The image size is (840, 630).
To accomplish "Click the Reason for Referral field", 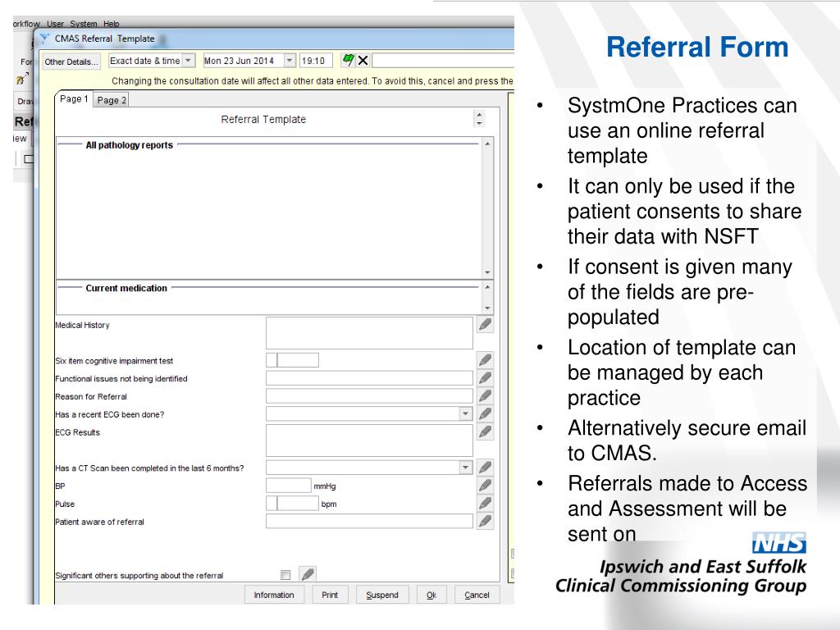I will click(x=369, y=396).
